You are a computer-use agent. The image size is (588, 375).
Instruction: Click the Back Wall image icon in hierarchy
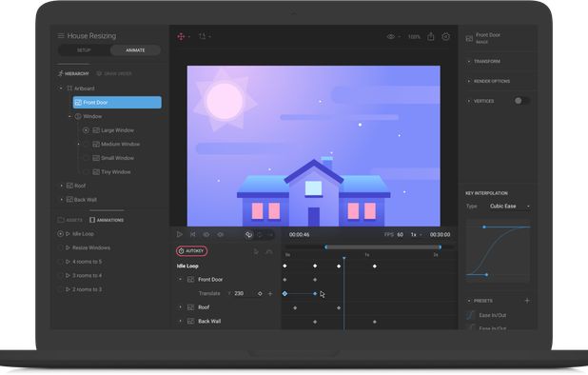(x=69, y=200)
